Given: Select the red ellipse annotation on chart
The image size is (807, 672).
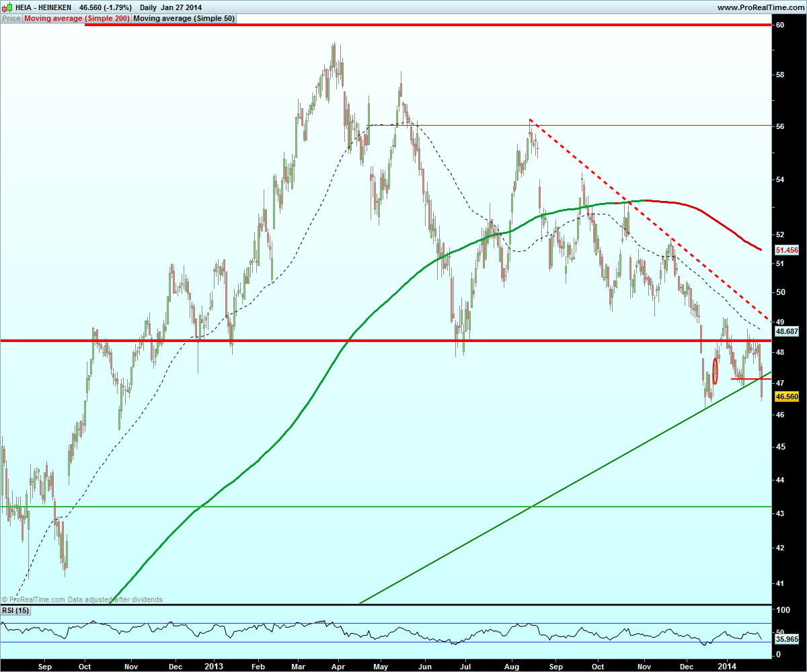Looking at the screenshot, I should pyautogui.click(x=716, y=371).
